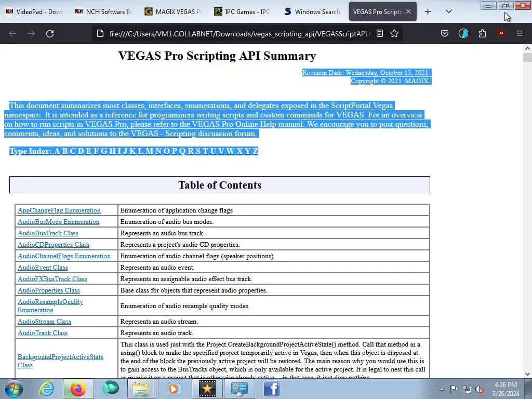This screenshot has height=399, width=532.
Task: Jump to Type Index letter M
Action: pyautogui.click(x=149, y=151)
